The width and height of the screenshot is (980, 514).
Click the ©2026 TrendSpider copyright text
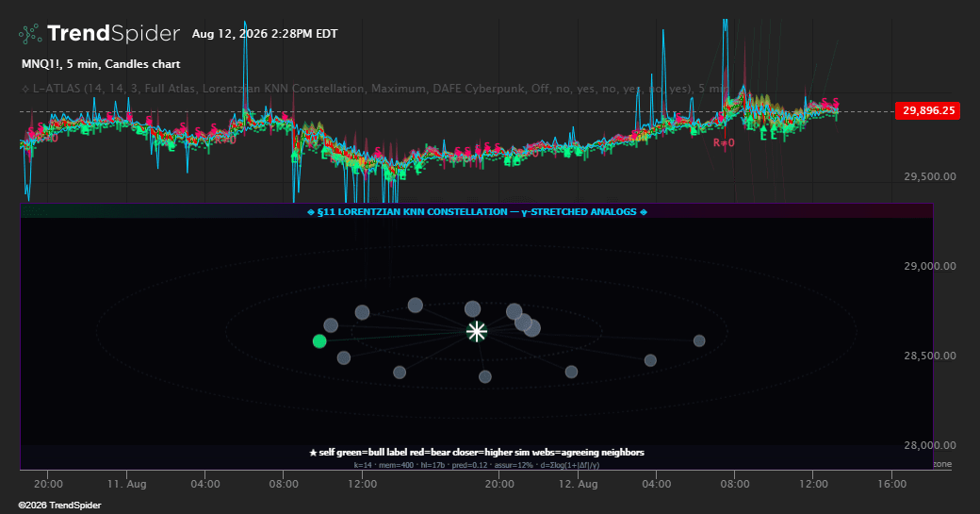(x=59, y=506)
